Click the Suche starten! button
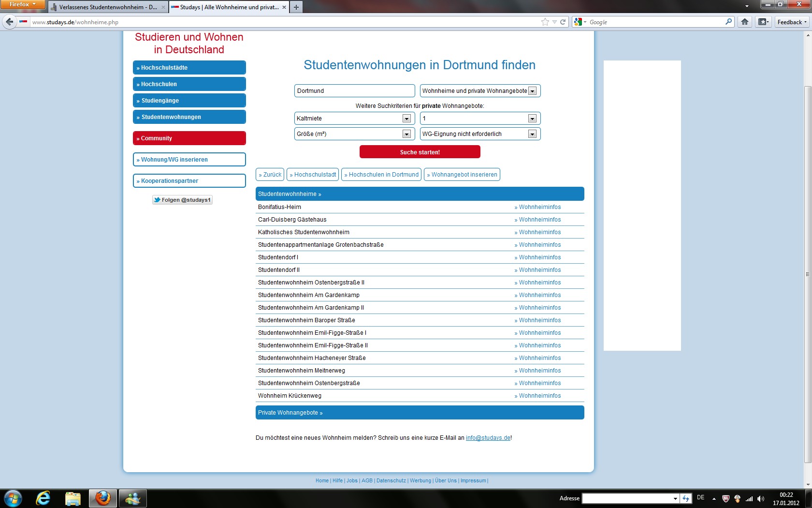 click(x=420, y=152)
